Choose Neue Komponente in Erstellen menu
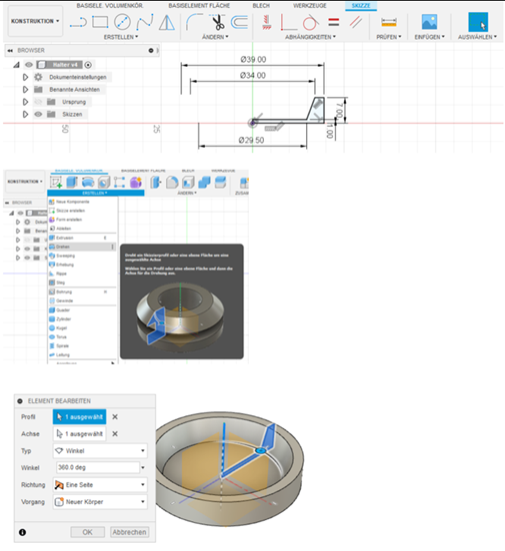 [82, 202]
